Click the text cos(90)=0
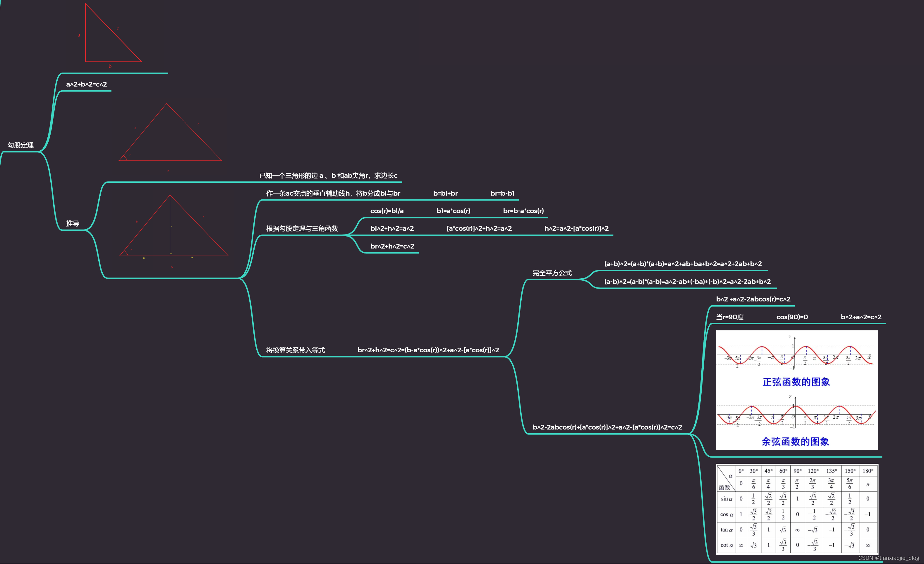The height and width of the screenshot is (564, 924). pyautogui.click(x=792, y=317)
